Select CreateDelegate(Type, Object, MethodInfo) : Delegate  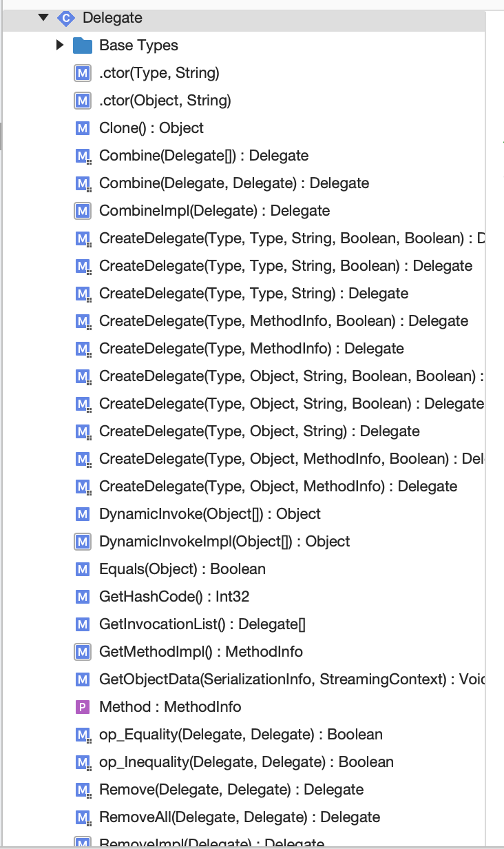coord(278,487)
